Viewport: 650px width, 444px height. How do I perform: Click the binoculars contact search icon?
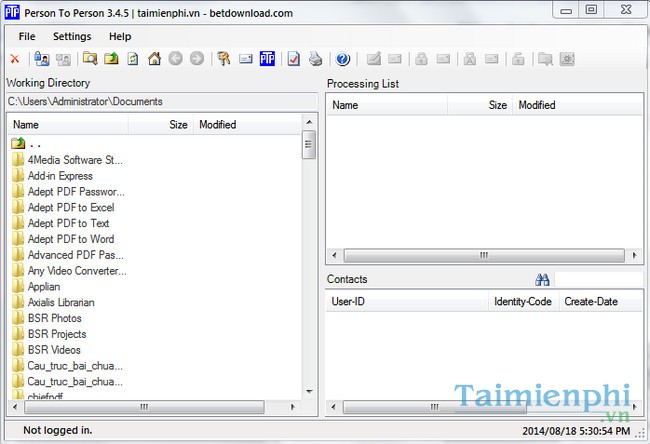543,280
